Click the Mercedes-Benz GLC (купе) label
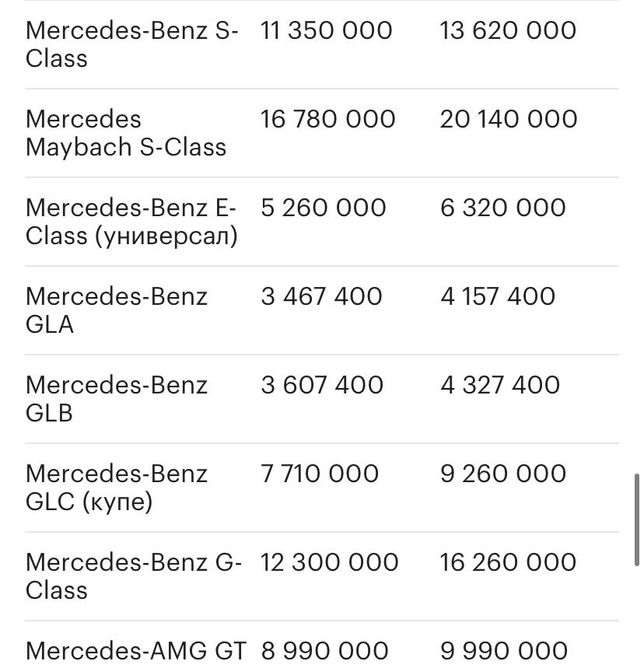644x668 pixels. (117, 488)
